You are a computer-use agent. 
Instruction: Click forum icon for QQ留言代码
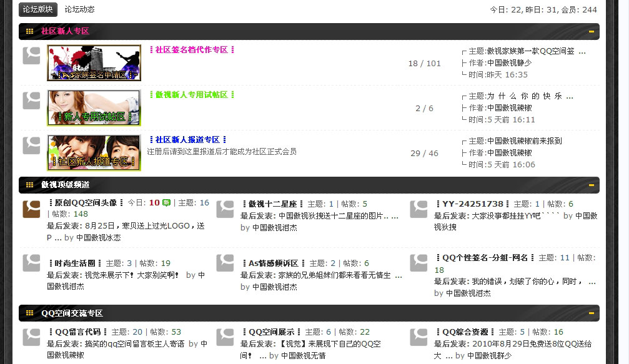click(31, 337)
